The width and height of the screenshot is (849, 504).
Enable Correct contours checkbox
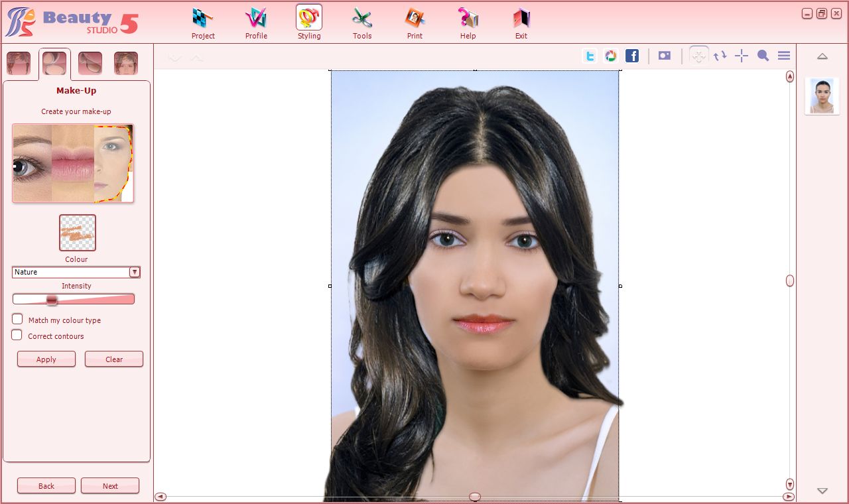(17, 336)
